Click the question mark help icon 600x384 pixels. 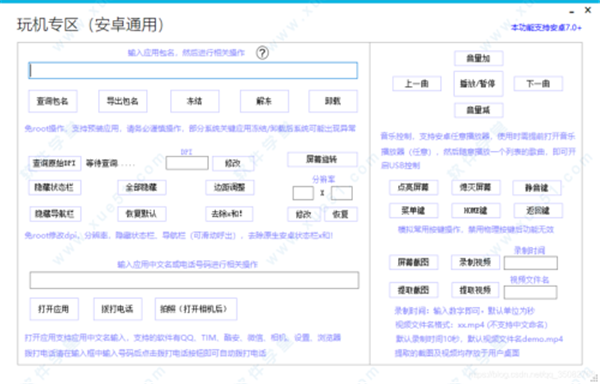(x=262, y=53)
